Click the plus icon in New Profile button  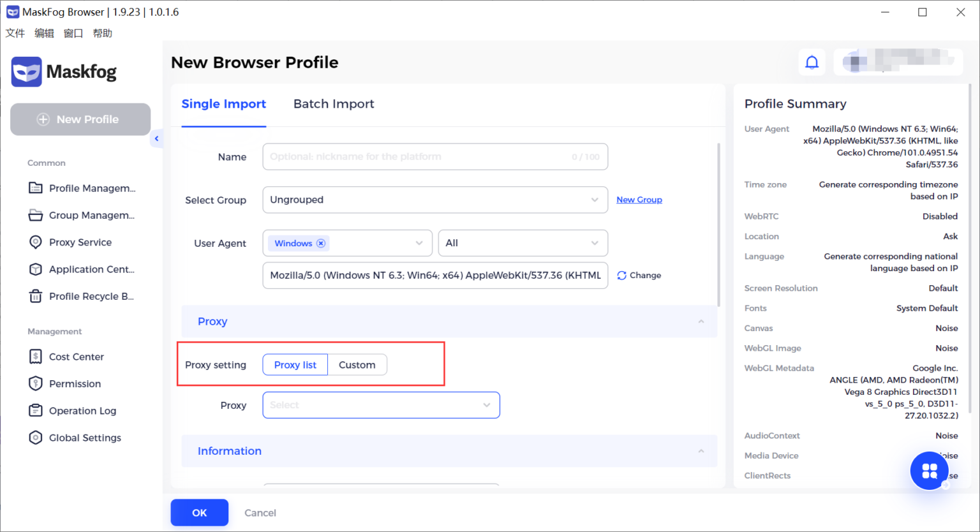(43, 119)
